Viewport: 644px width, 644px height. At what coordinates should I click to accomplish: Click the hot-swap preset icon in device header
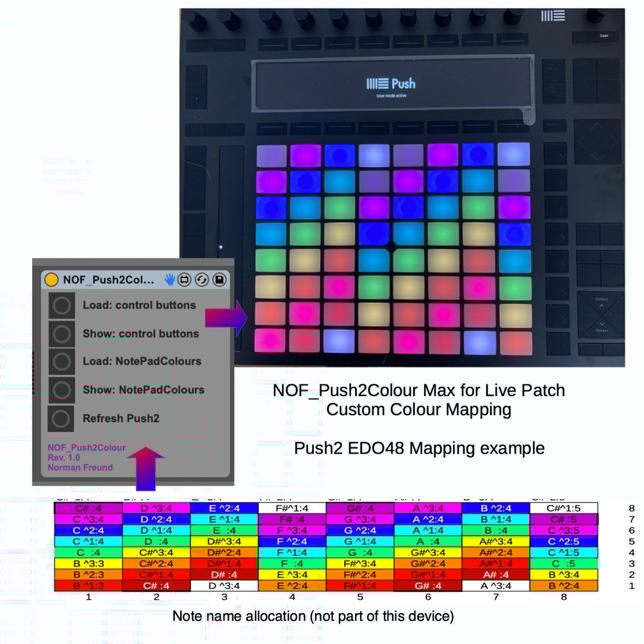(x=185, y=279)
